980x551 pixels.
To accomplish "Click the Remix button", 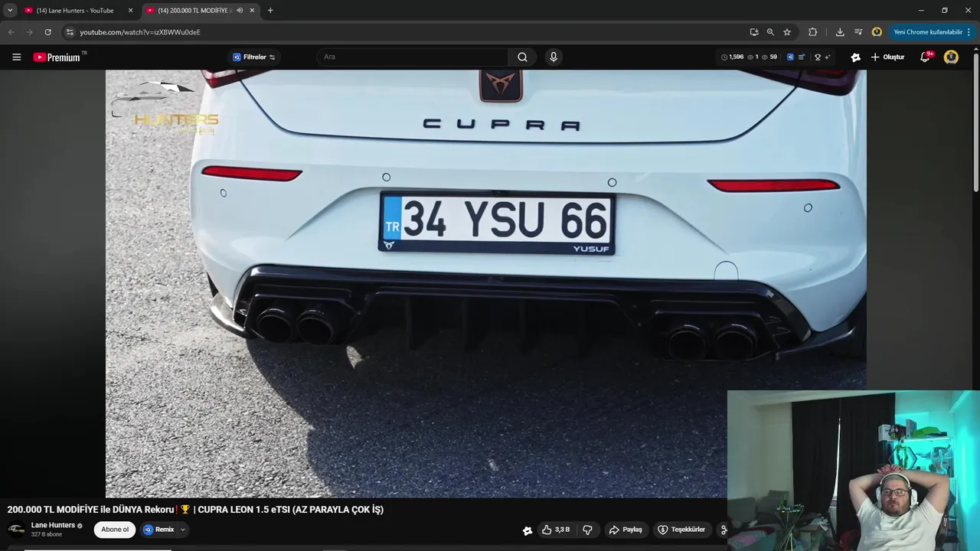I will click(x=158, y=530).
